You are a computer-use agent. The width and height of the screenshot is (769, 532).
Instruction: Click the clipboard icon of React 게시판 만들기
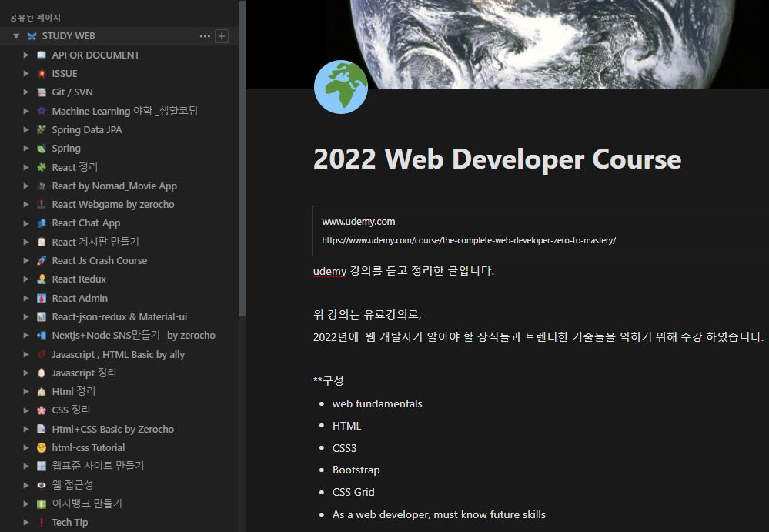tap(42, 242)
